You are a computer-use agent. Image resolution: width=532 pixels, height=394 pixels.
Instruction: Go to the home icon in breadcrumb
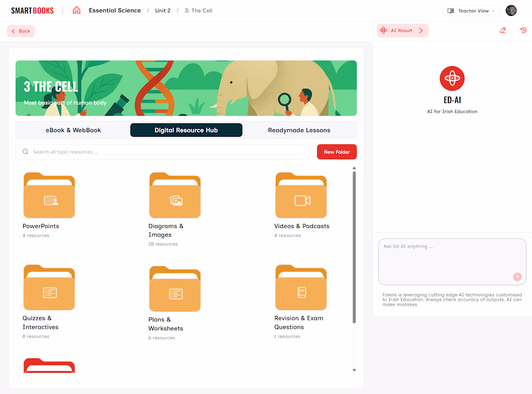point(77,10)
